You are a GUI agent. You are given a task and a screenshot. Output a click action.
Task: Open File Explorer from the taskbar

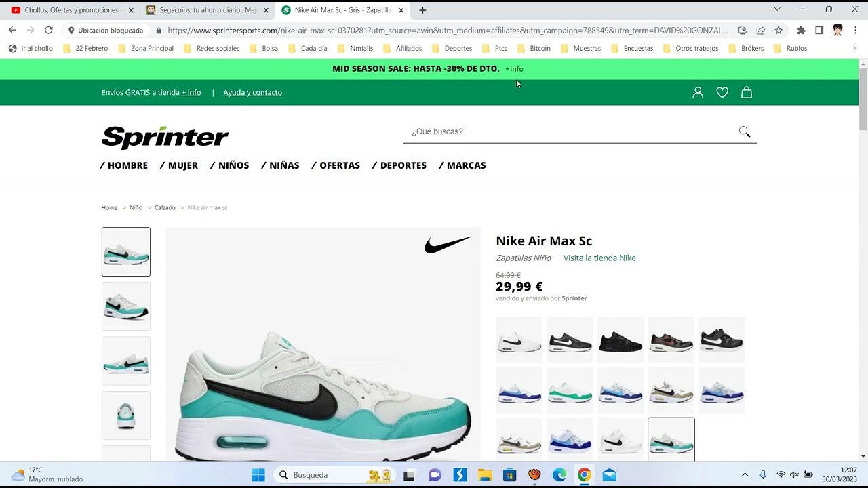click(485, 475)
